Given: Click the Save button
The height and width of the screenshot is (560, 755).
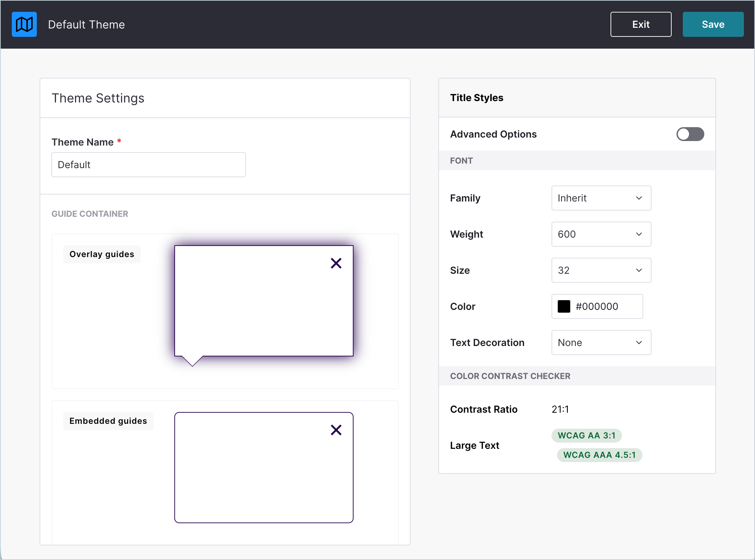Looking at the screenshot, I should tap(713, 24).
